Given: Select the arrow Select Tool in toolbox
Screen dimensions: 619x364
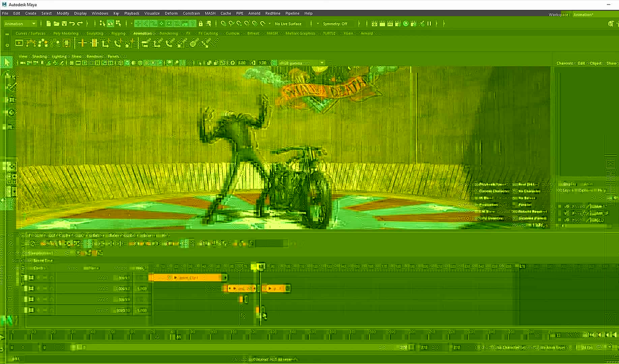Looking at the screenshot, I should [x=6, y=62].
